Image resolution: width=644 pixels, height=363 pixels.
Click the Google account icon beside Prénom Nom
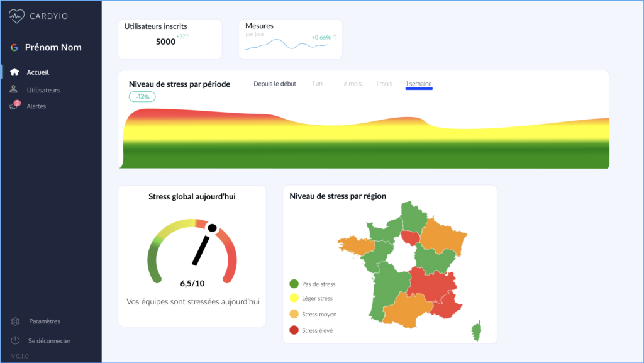14,48
